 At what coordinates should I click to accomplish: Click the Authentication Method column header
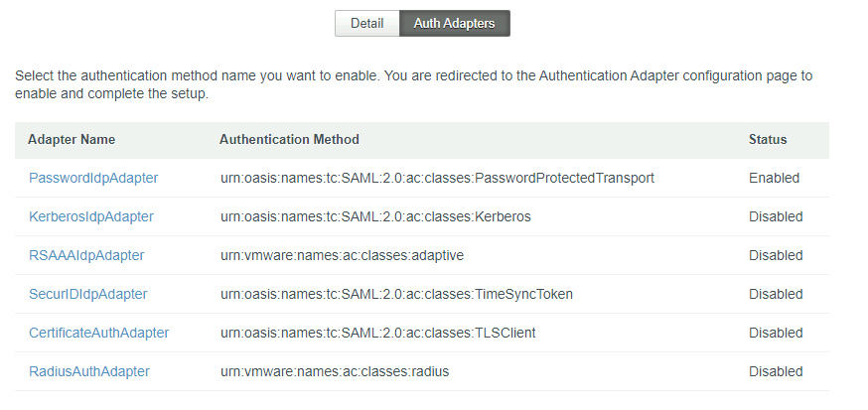(289, 139)
